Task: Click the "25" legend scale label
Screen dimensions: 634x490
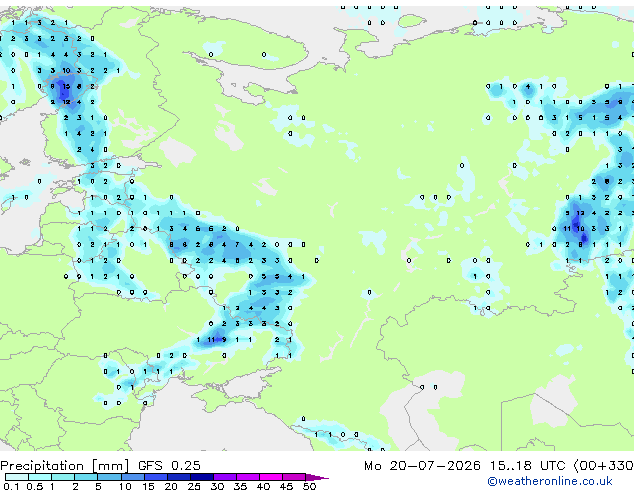Action: click(x=194, y=486)
